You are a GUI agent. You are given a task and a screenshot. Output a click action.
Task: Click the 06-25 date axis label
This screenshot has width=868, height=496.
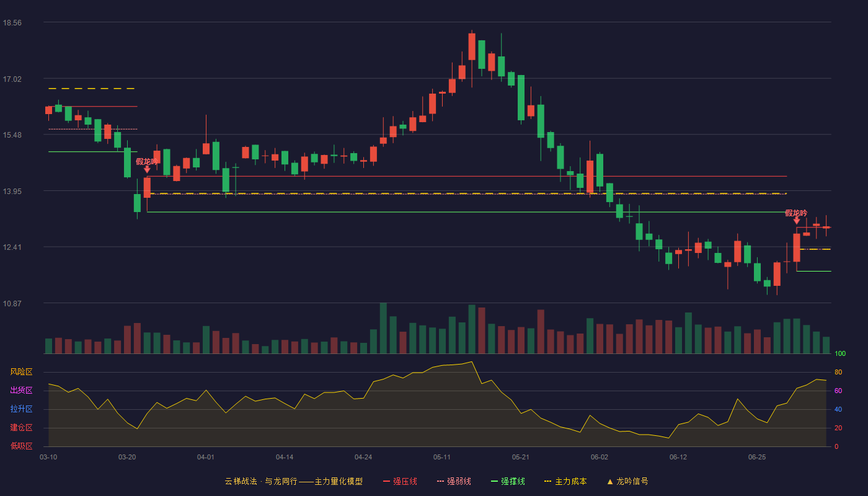757,457
